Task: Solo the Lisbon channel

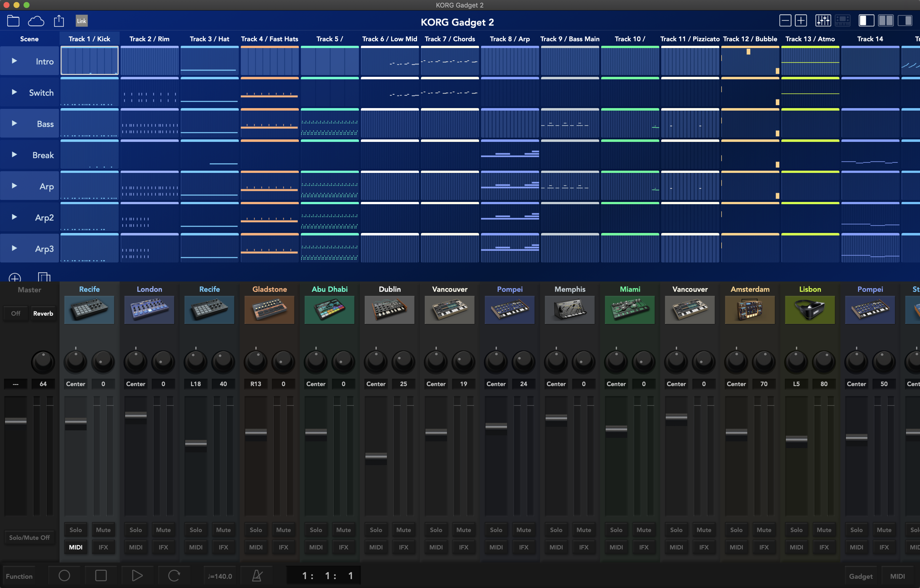Action: pyautogui.click(x=796, y=530)
